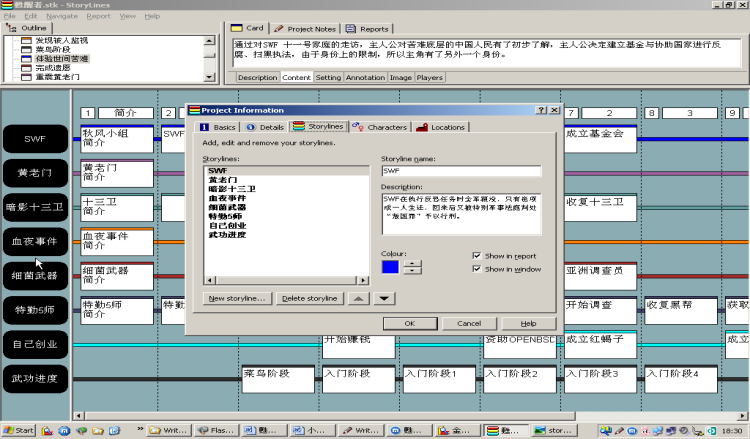Viewport: 750px width, 439px height.
Task: Toggle the Show in window checkbox
Action: [477, 269]
